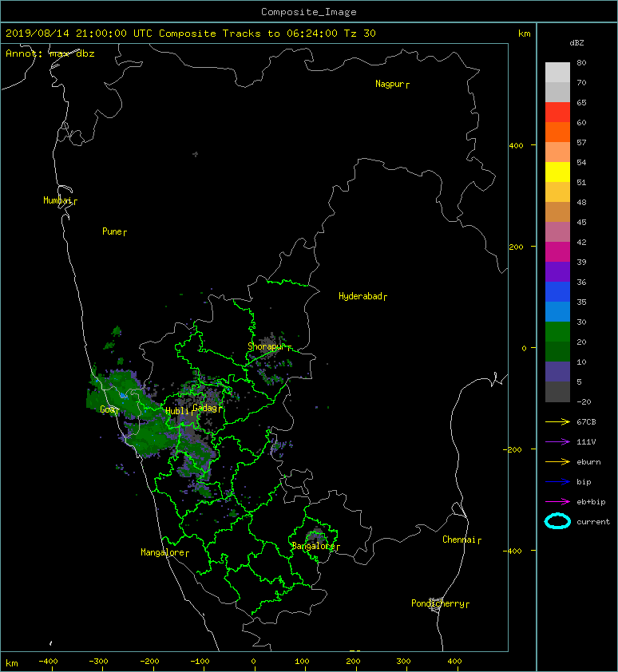The image size is (618, 672).
Task: Click the gray echo cluster at Shorapur
Action: [269, 345]
